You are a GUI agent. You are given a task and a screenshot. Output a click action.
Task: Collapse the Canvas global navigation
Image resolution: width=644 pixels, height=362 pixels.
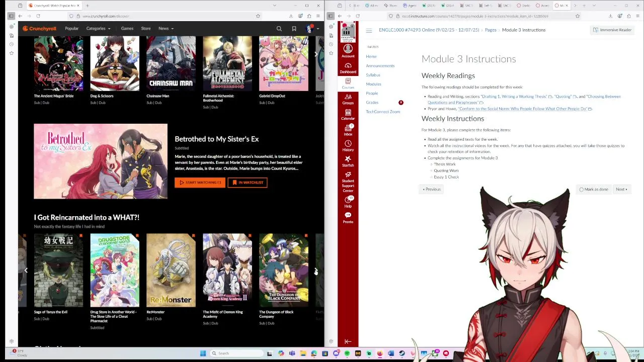(348, 341)
